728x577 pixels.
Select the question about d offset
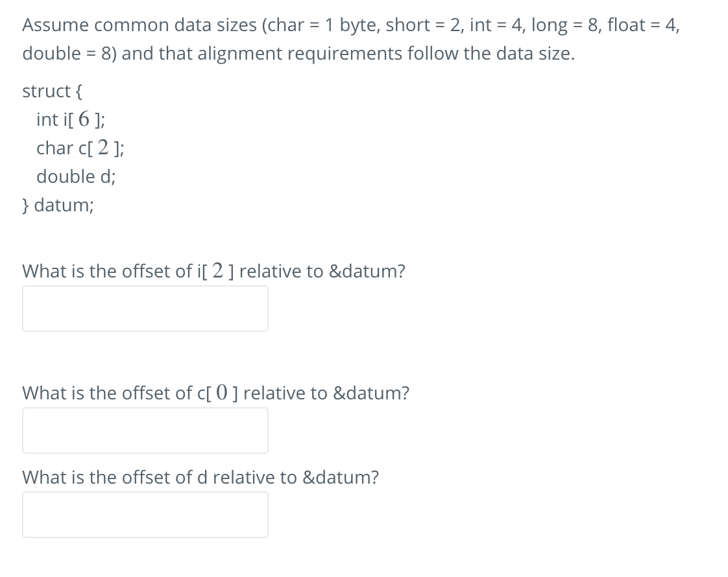click(201, 477)
